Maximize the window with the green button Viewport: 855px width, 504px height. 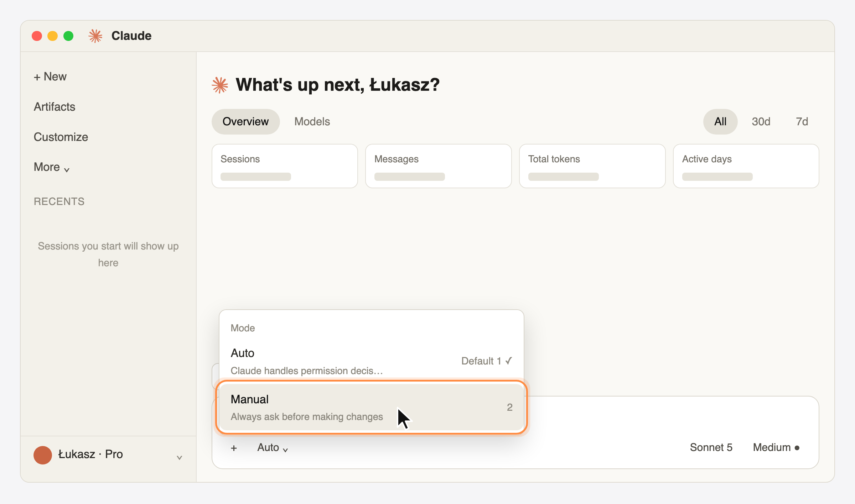pyautogui.click(x=68, y=36)
